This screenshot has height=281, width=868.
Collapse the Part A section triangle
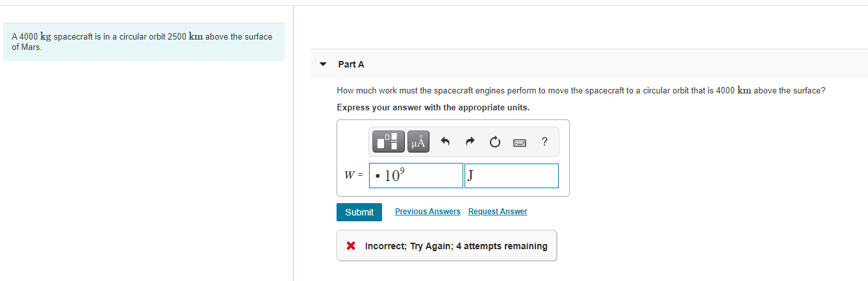tap(323, 64)
